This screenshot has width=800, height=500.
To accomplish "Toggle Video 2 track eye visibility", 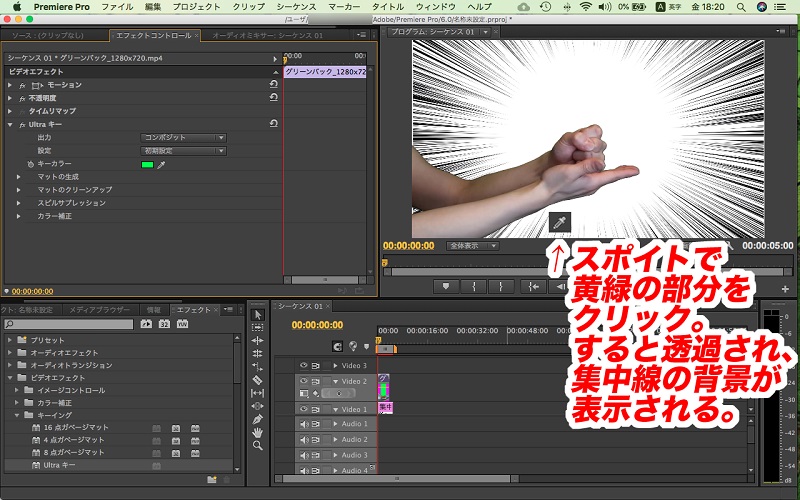I will 304,381.
